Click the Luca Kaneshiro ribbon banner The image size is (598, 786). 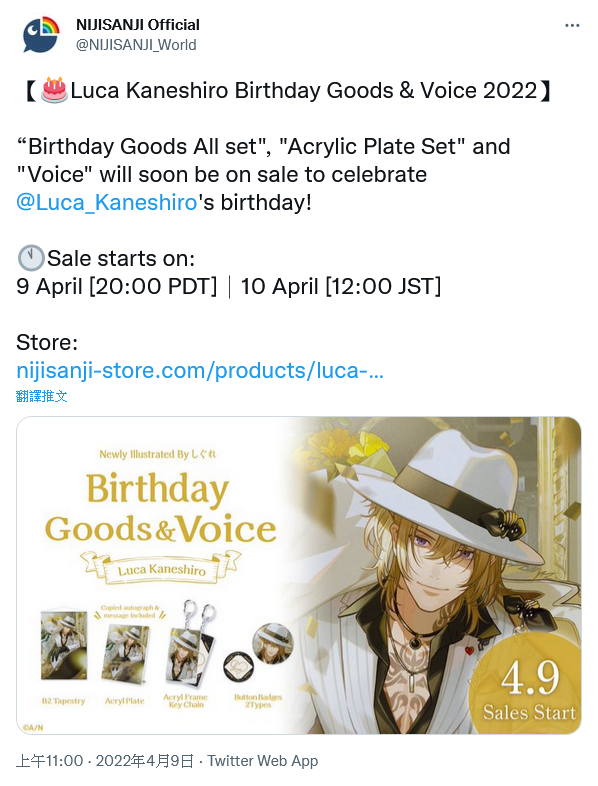(162, 568)
